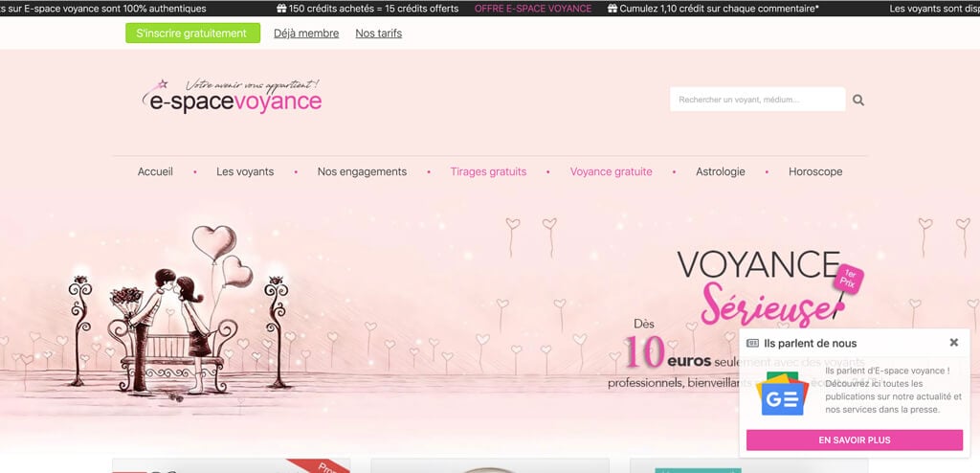Click the 'EN SAVOIR PLUS' button
The width and height of the screenshot is (980, 473).
coord(855,439)
